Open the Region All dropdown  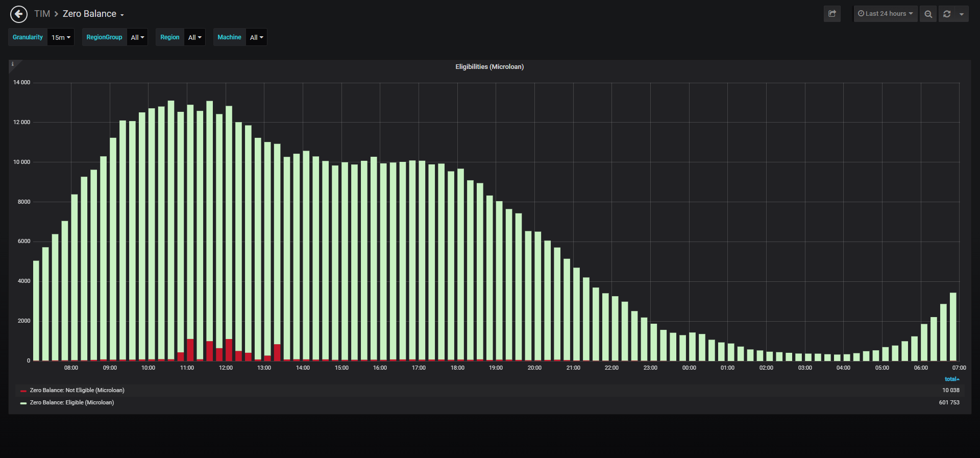(194, 37)
